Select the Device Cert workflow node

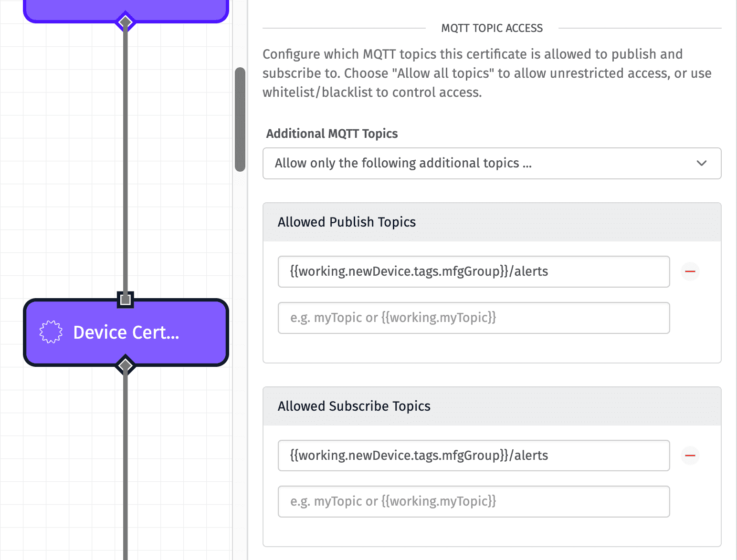click(126, 332)
